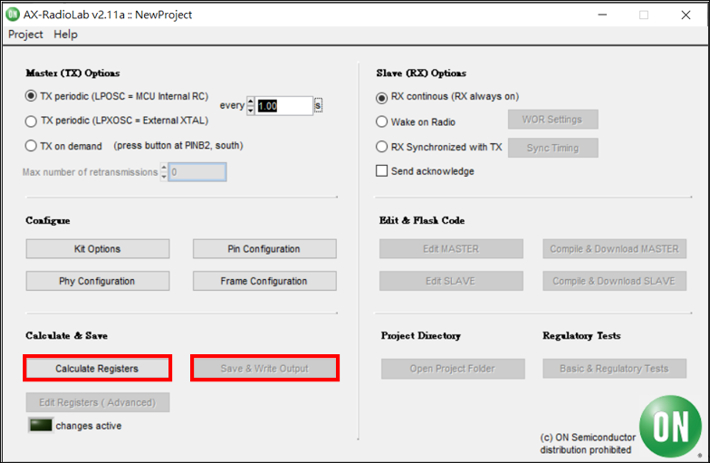Image resolution: width=710 pixels, height=463 pixels.
Task: Open Pin Configuration
Action: (264, 249)
